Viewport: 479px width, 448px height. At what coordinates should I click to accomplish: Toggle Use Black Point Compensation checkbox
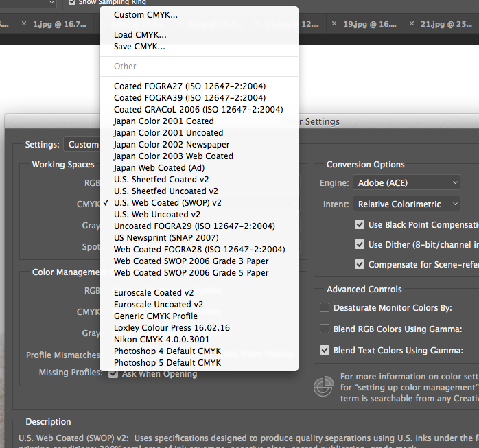coord(360,225)
